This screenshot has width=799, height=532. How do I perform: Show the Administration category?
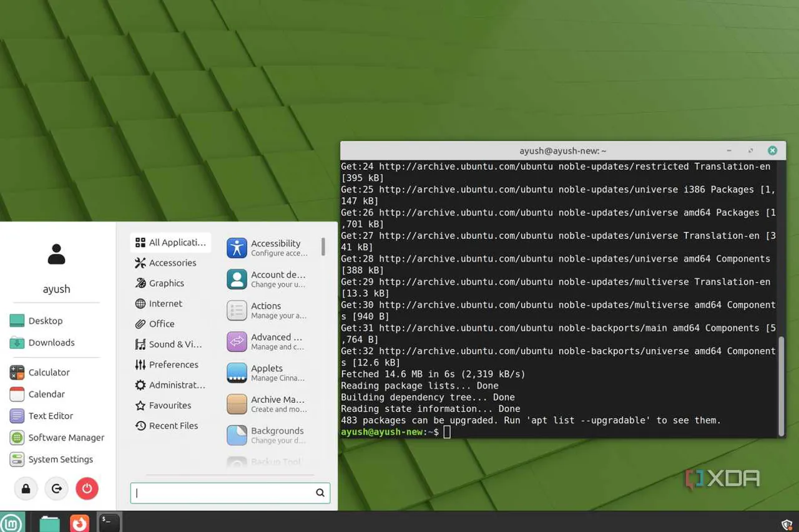[170, 385]
